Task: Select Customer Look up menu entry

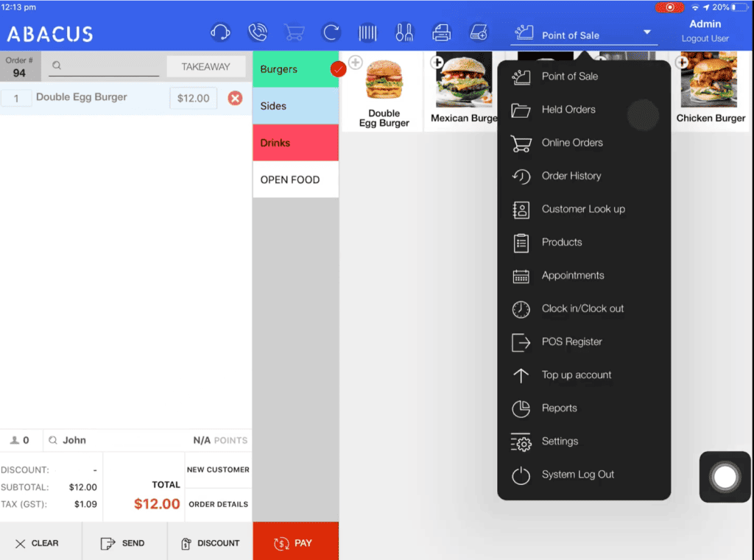Action: coord(582,209)
